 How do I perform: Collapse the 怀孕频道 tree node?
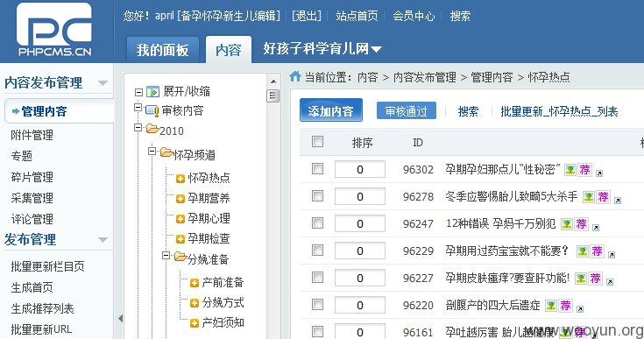(152, 151)
